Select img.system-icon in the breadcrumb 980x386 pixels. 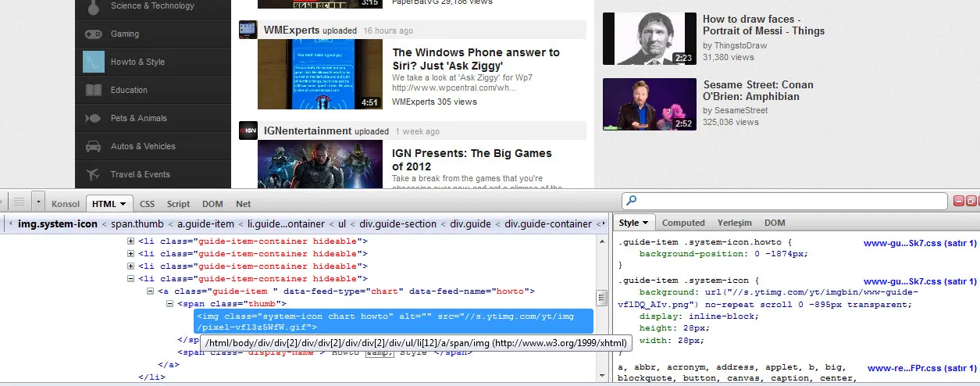click(58, 223)
